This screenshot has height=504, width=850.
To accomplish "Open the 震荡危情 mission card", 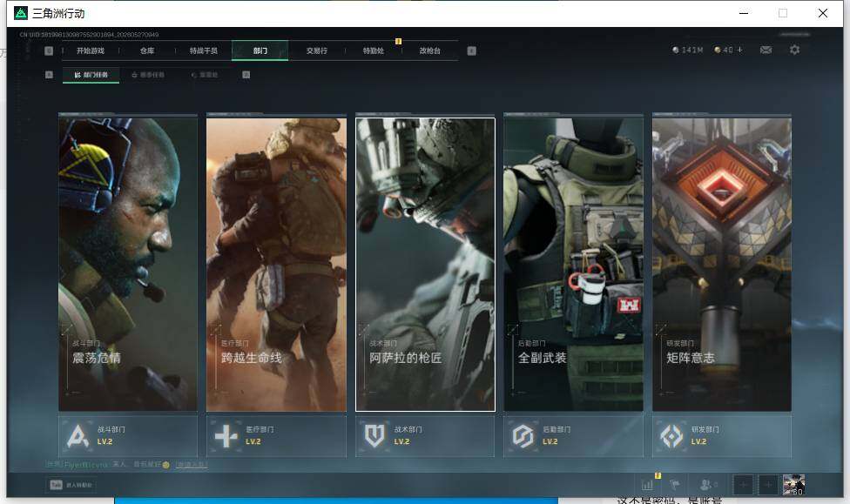I will point(128,264).
